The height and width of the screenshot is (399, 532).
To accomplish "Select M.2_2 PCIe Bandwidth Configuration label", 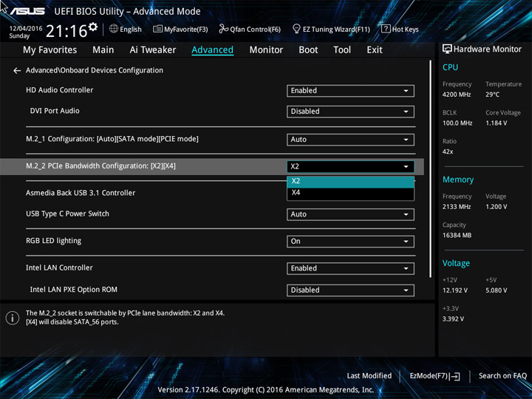I will 100,166.
